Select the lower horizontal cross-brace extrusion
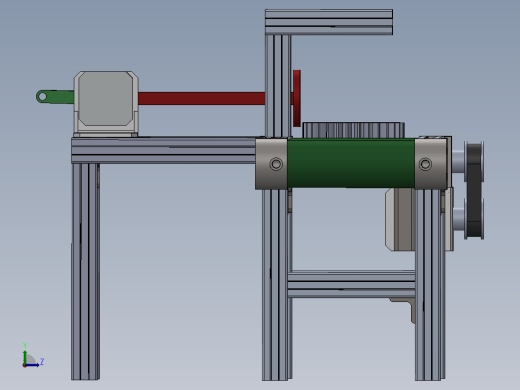520x390 pixels. click(351, 284)
